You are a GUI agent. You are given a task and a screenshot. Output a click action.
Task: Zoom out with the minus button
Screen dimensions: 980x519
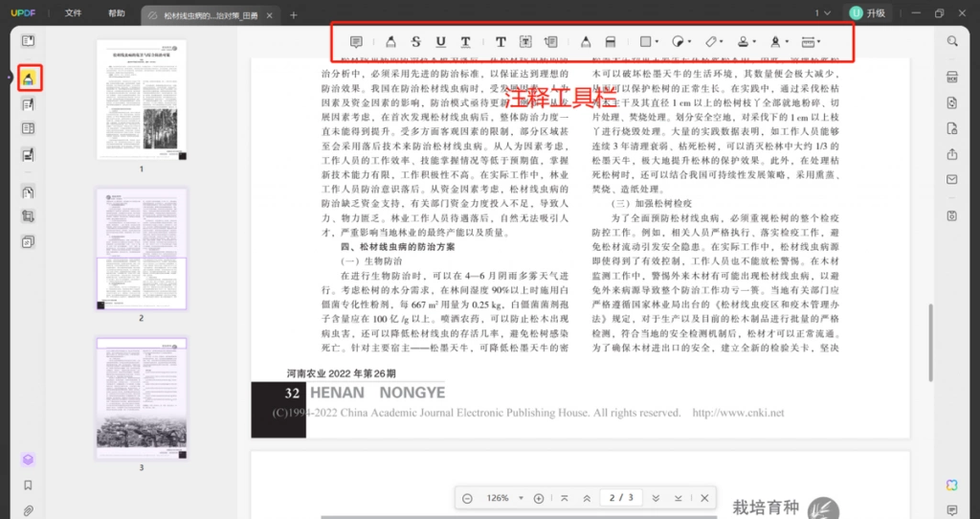(467, 498)
